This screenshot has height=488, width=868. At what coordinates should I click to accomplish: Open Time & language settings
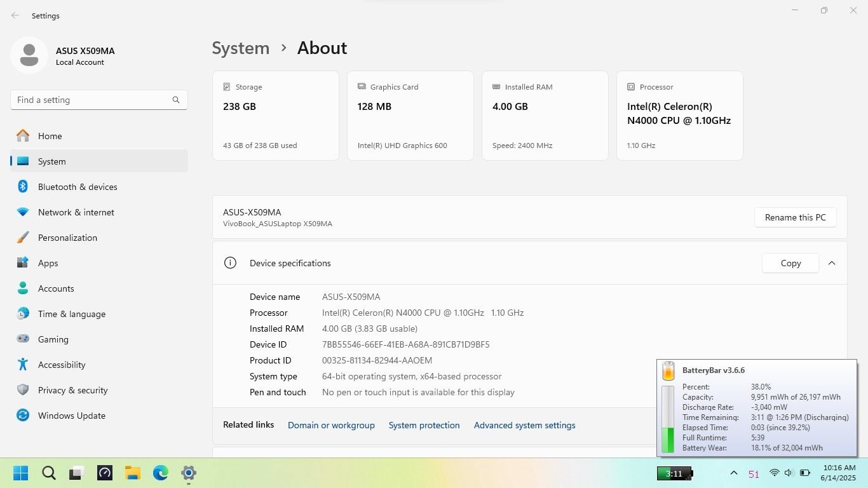tap(99, 314)
